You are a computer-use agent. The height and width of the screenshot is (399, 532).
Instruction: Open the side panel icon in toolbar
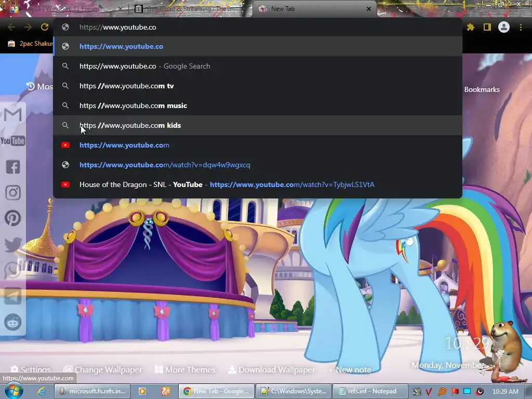487,27
